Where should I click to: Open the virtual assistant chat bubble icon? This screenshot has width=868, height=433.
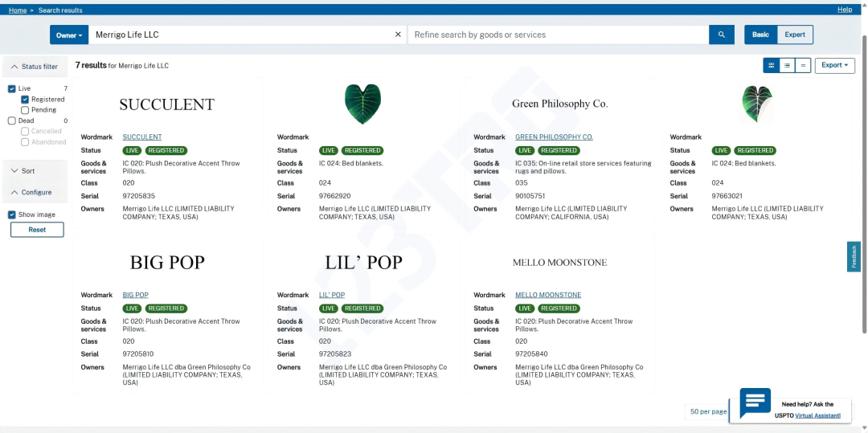755,403
